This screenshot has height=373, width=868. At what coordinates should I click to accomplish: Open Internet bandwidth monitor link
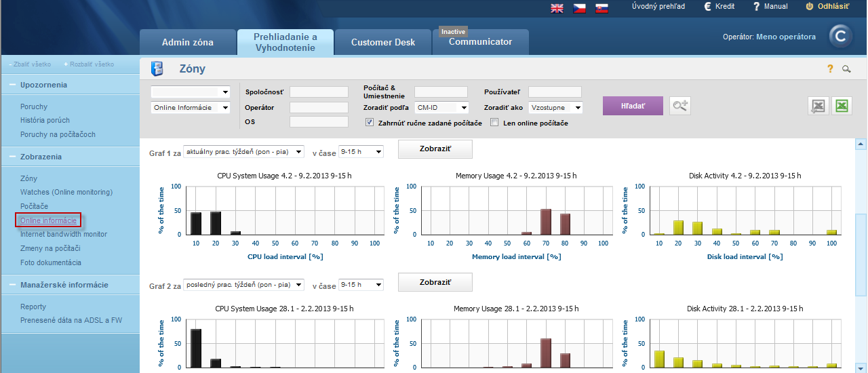[64, 234]
